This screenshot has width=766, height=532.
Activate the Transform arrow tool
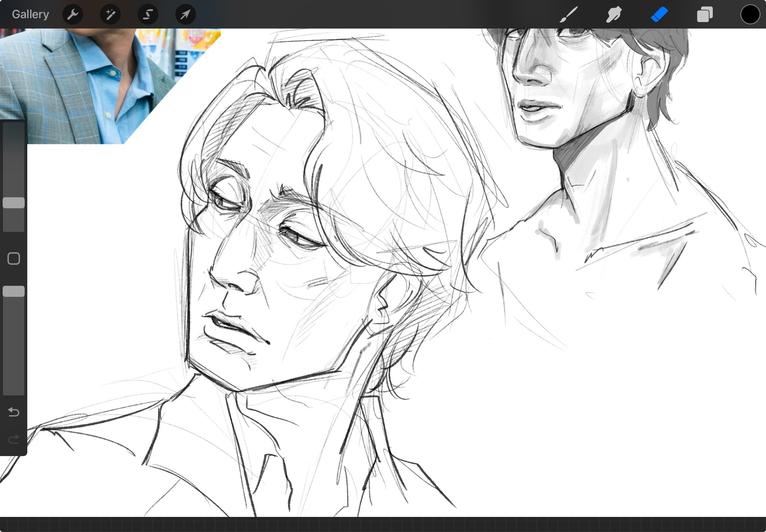[186, 15]
